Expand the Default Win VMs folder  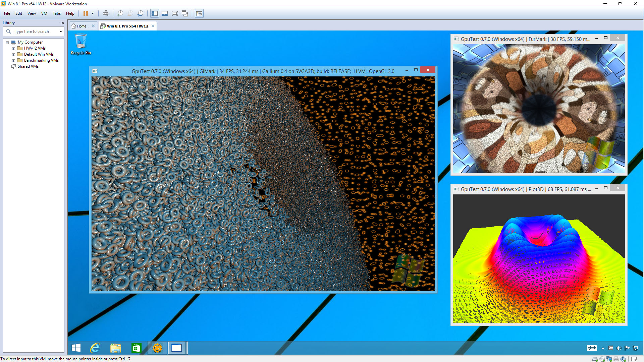click(13, 55)
